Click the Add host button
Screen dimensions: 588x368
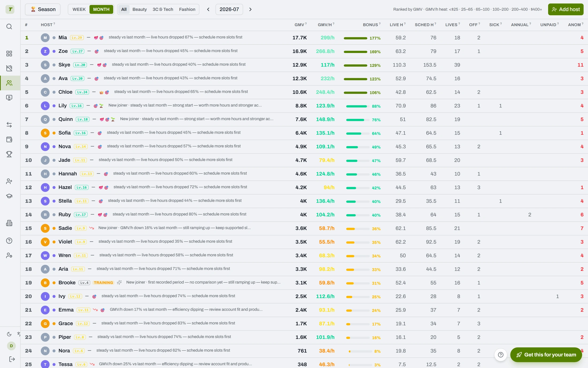566,9
